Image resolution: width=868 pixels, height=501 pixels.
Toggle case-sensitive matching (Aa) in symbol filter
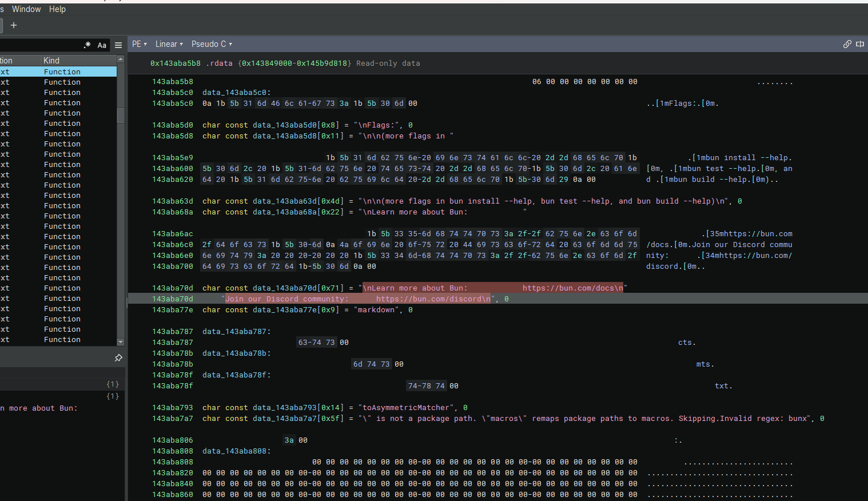click(x=102, y=45)
